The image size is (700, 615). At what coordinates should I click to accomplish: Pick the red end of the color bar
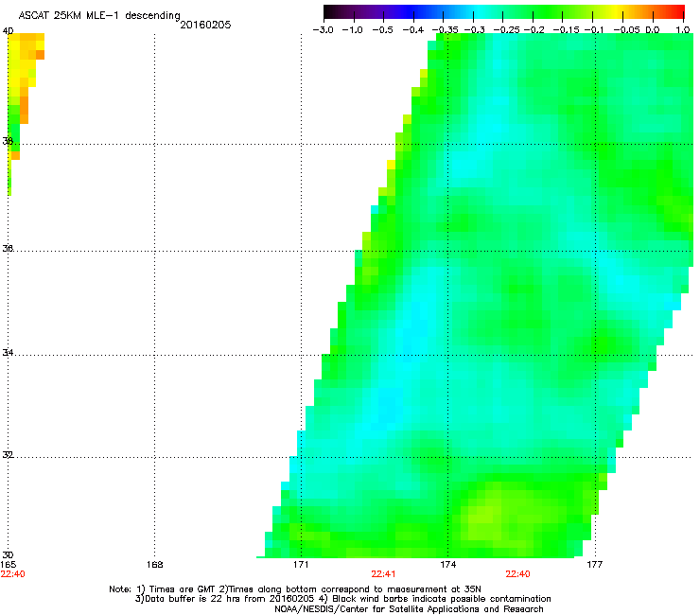tap(680, 12)
